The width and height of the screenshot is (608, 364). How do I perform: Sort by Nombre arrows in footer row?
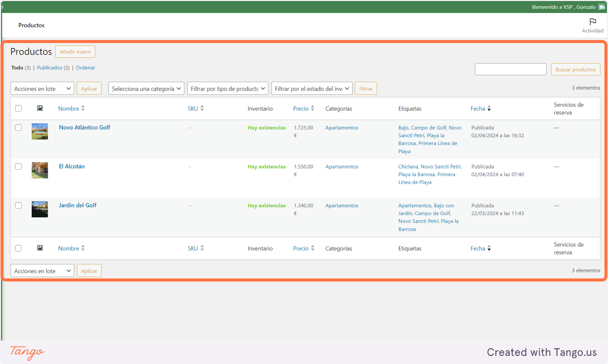click(x=83, y=248)
